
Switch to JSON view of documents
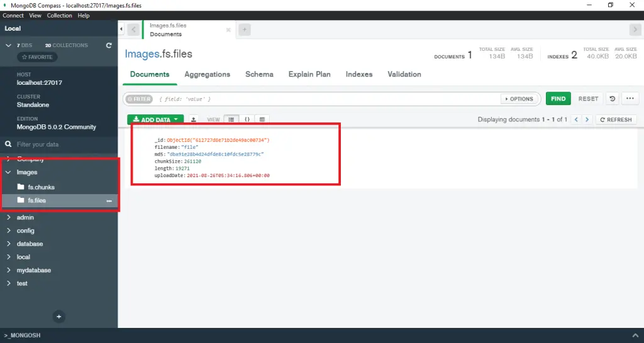(x=247, y=119)
